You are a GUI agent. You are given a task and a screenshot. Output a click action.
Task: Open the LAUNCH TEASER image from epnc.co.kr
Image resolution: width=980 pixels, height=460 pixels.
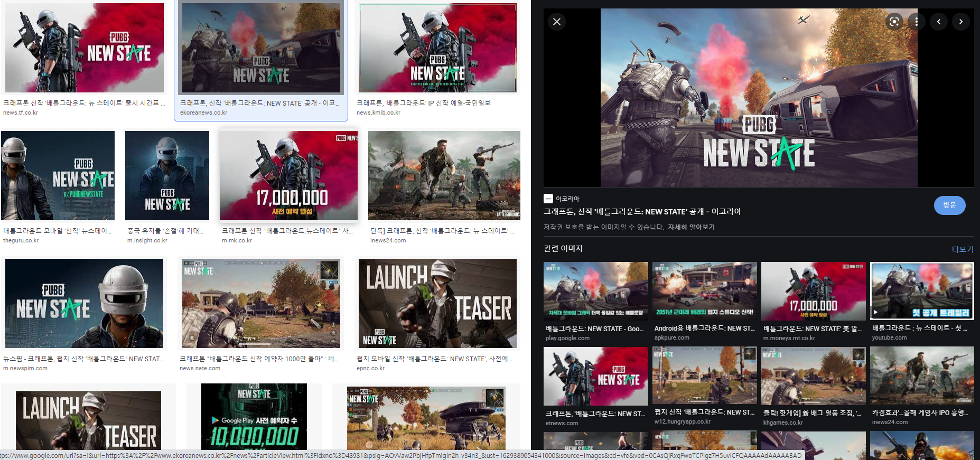pos(437,303)
